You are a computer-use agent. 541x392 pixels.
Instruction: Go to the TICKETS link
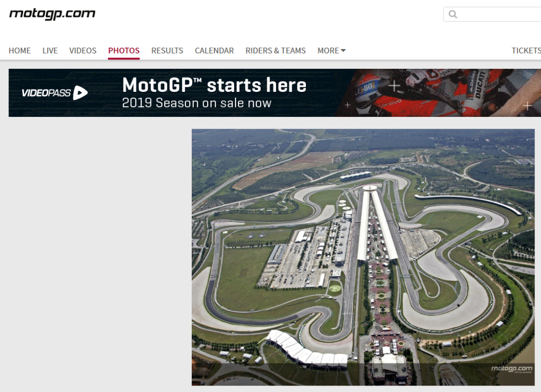tap(526, 51)
